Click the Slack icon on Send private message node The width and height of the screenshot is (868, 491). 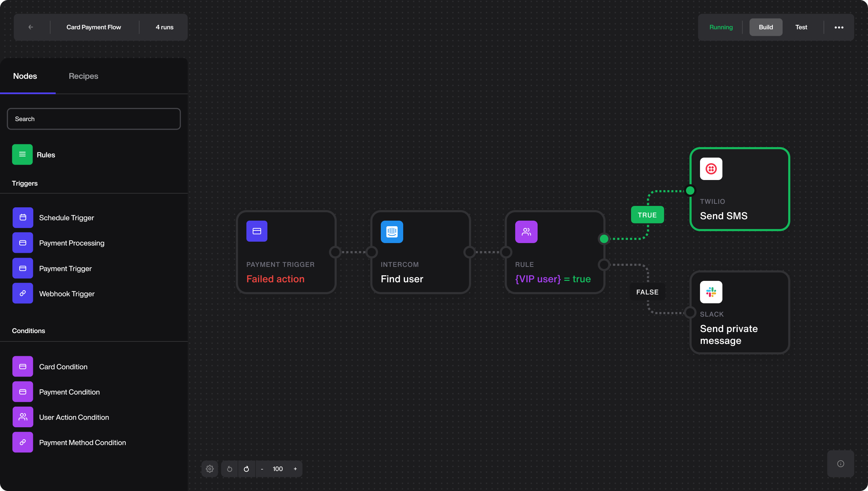coord(711,292)
